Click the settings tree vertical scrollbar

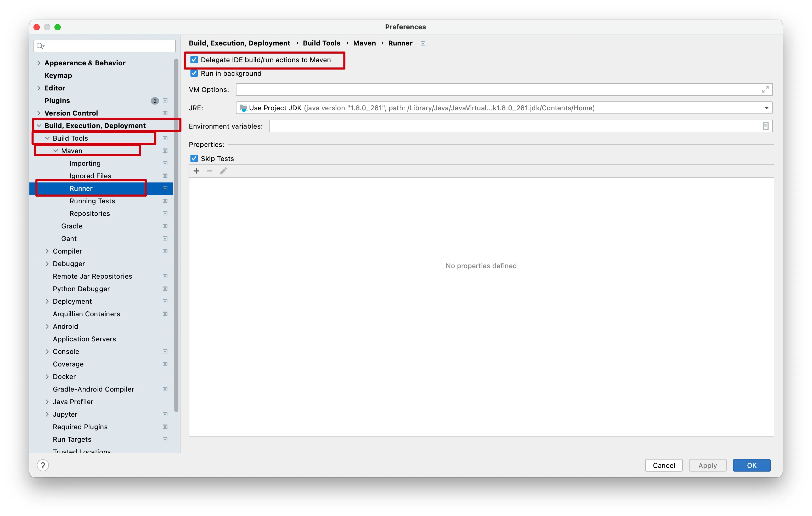[x=176, y=235]
